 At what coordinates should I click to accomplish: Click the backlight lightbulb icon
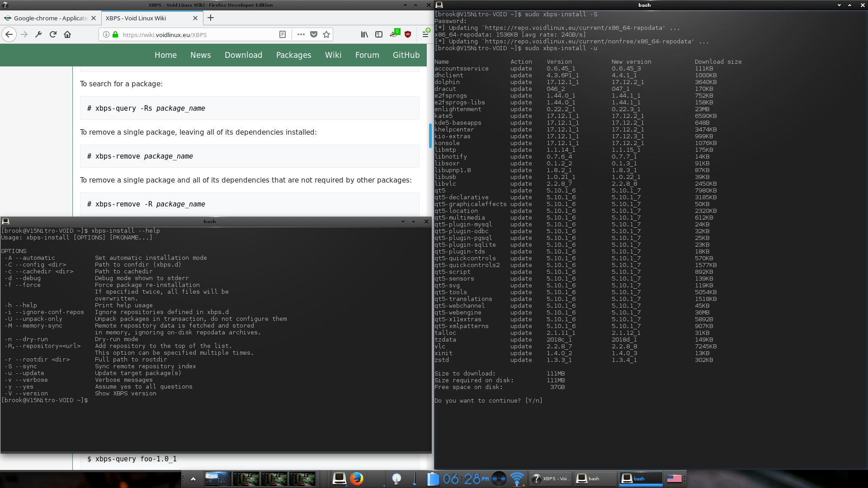[x=396, y=479]
